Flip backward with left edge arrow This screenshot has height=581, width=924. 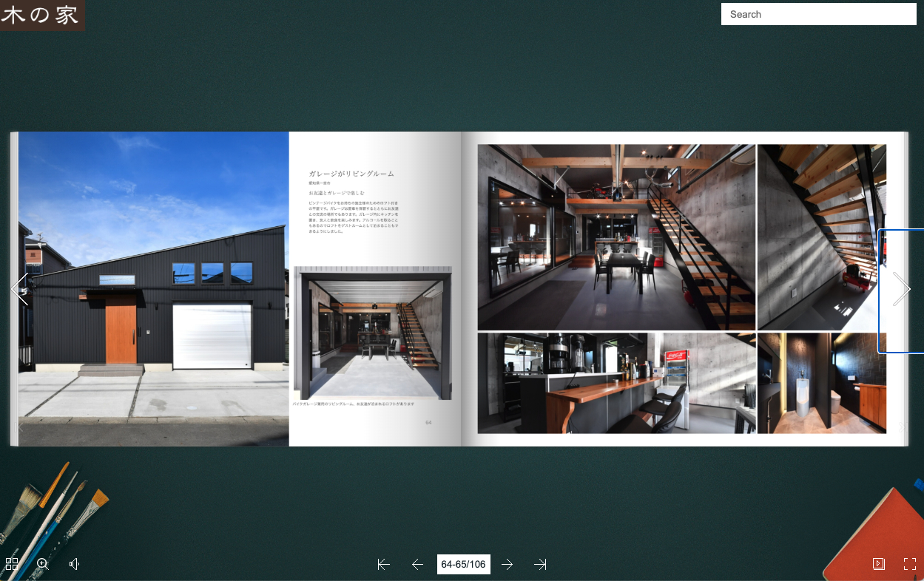tap(20, 289)
